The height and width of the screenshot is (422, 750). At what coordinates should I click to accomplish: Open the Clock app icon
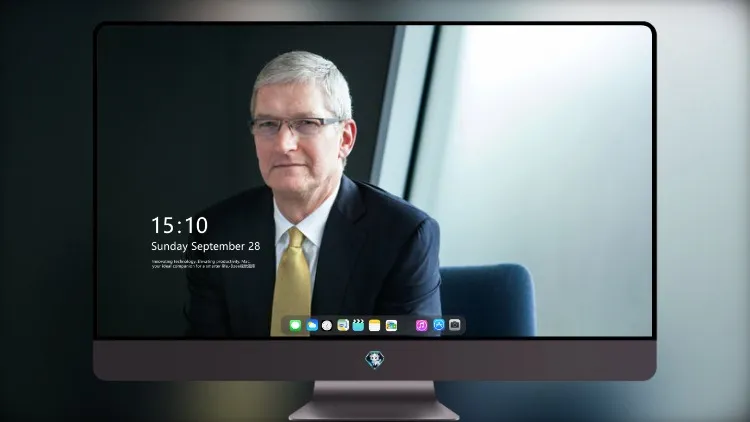(327, 325)
